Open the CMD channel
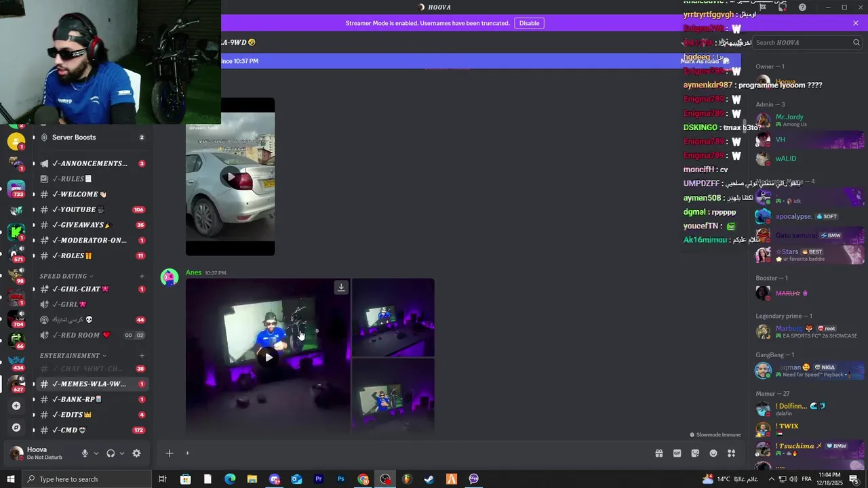The height and width of the screenshot is (488, 868). coord(92,430)
